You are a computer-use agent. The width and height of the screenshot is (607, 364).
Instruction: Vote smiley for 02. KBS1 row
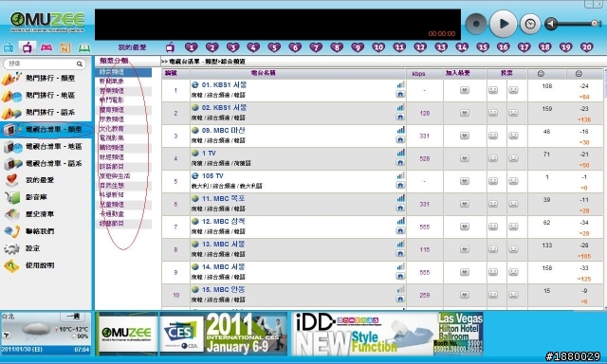point(493,113)
